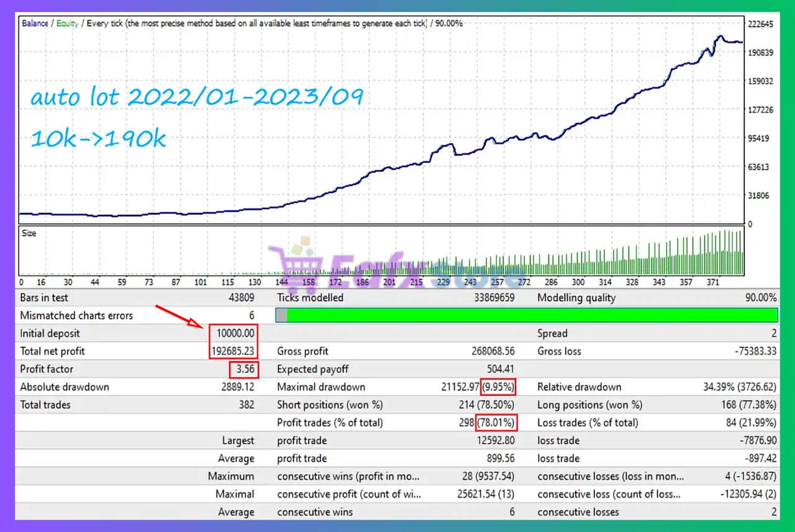The height and width of the screenshot is (532, 795).
Task: Click the 222645 value on the chart axis
Action: [760, 24]
